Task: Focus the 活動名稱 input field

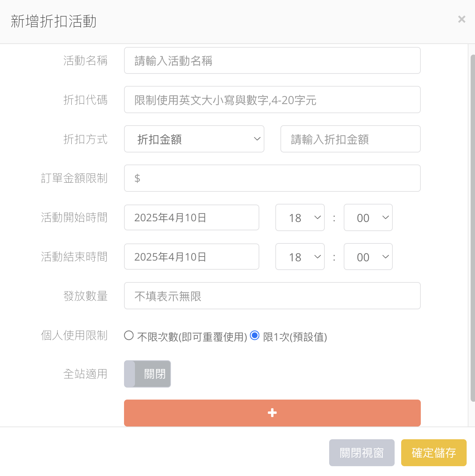Action: pos(272,60)
